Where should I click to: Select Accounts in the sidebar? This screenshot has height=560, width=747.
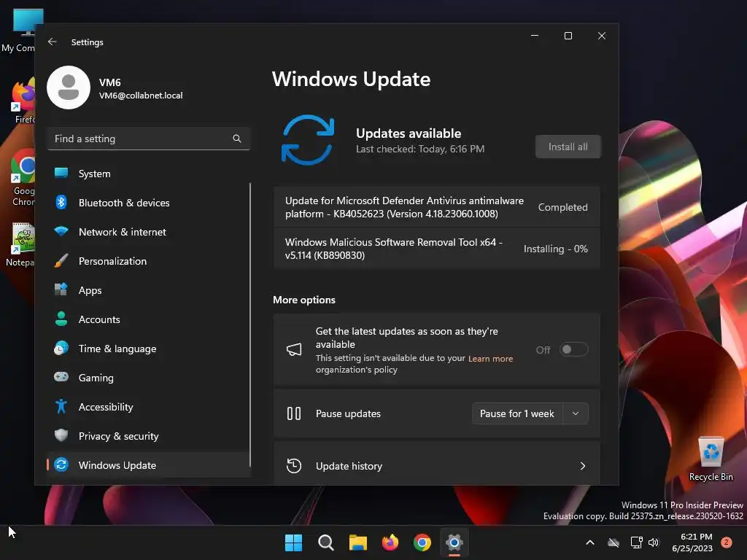[x=149, y=319]
